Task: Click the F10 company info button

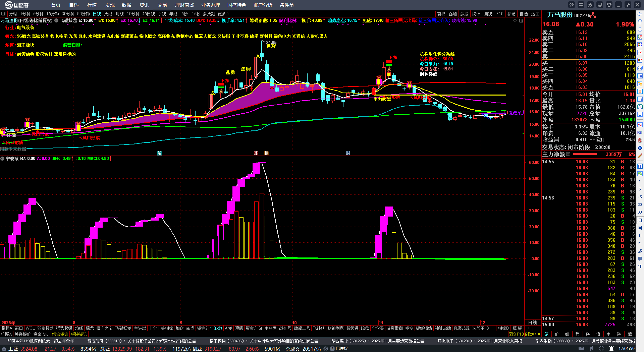Action: (500, 14)
